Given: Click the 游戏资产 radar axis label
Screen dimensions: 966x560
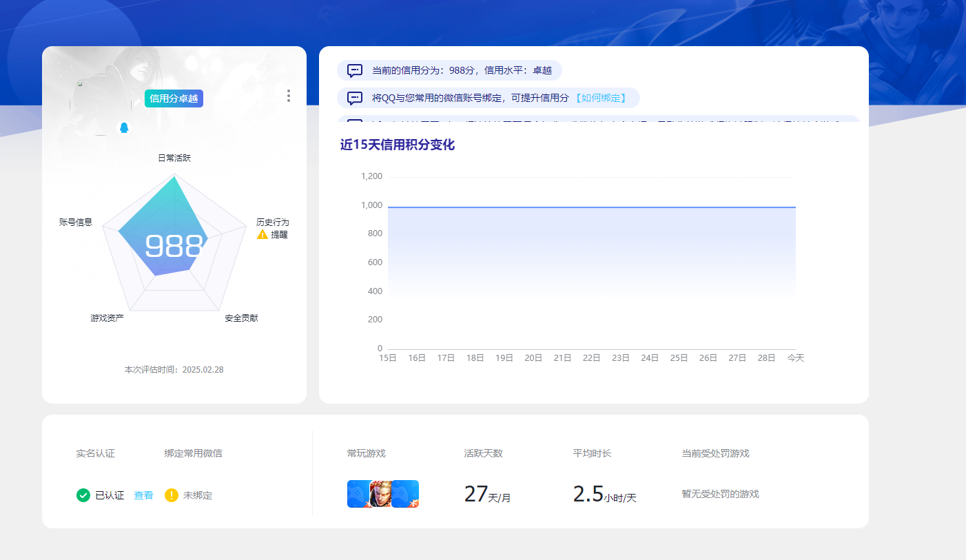Looking at the screenshot, I should click(x=107, y=318).
